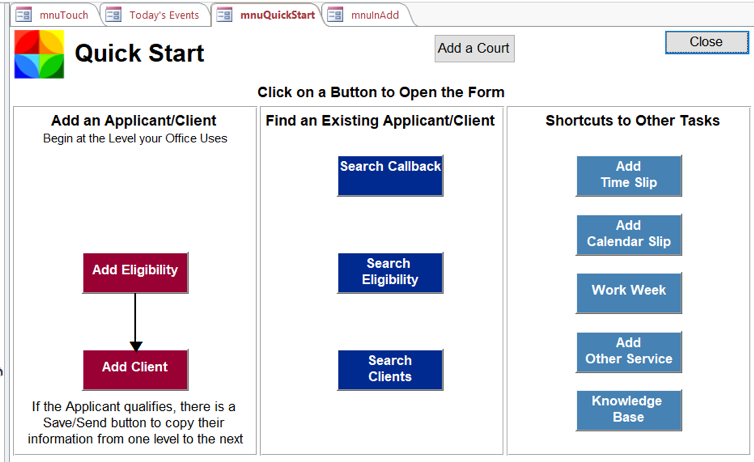Open the Add Eligibility form
The height and width of the screenshot is (462, 754).
coord(135,271)
